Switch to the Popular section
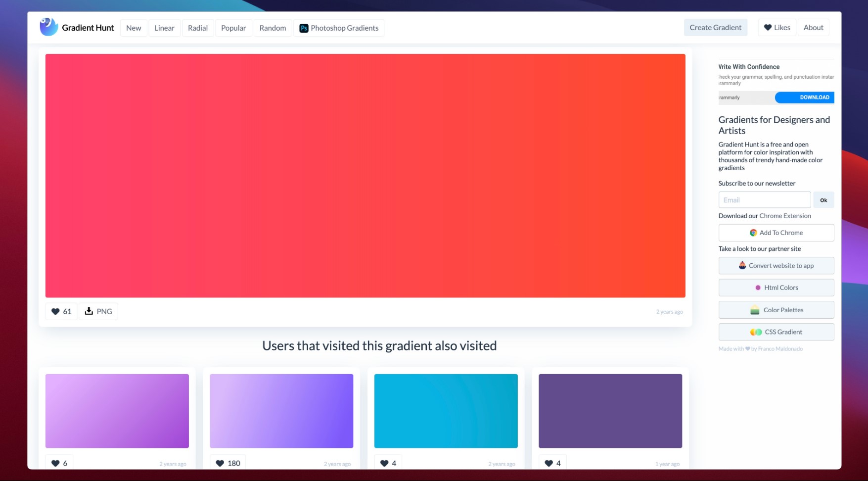The image size is (868, 481). (x=233, y=28)
